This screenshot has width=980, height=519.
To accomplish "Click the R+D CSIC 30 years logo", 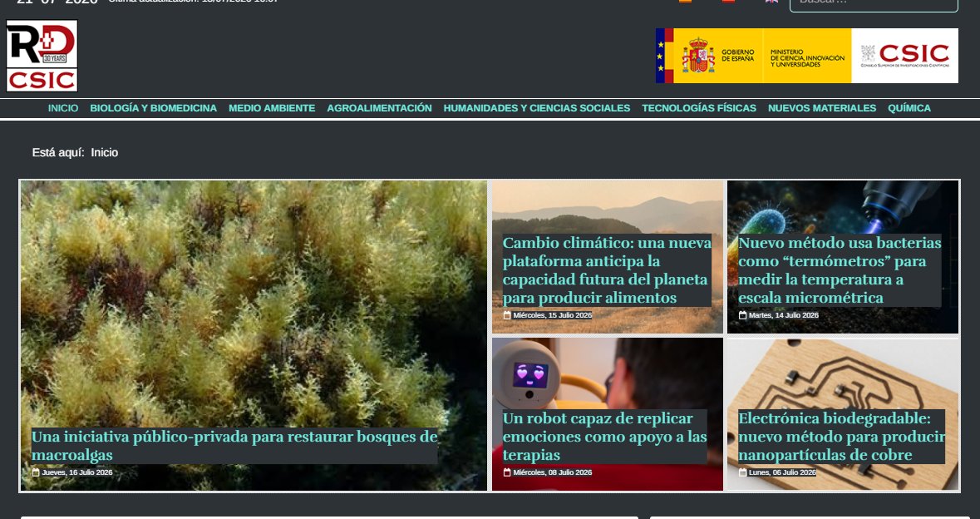I will click(x=42, y=56).
